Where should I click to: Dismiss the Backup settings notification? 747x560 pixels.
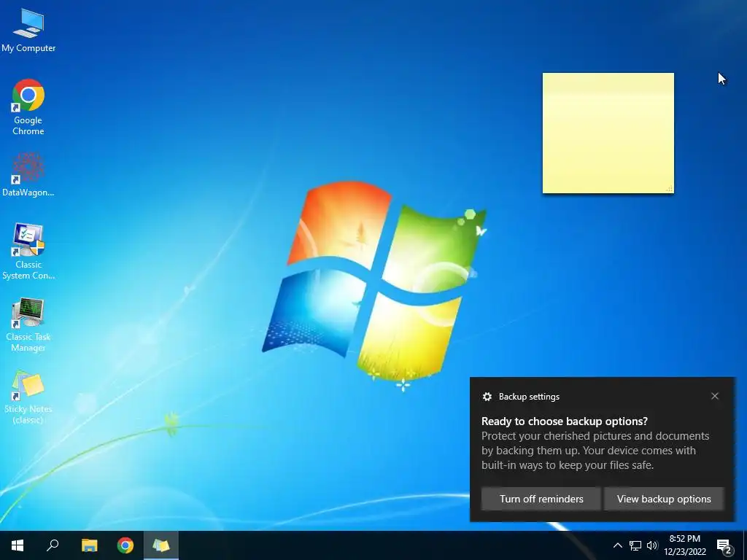(x=715, y=396)
